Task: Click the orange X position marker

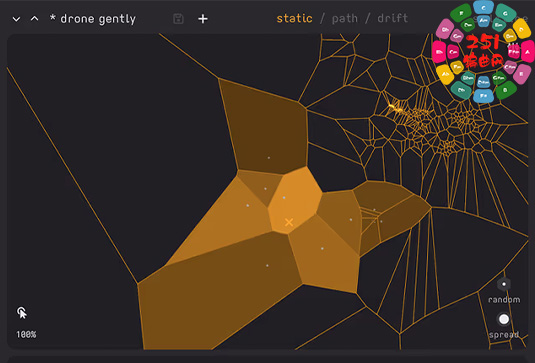Action: point(289,222)
